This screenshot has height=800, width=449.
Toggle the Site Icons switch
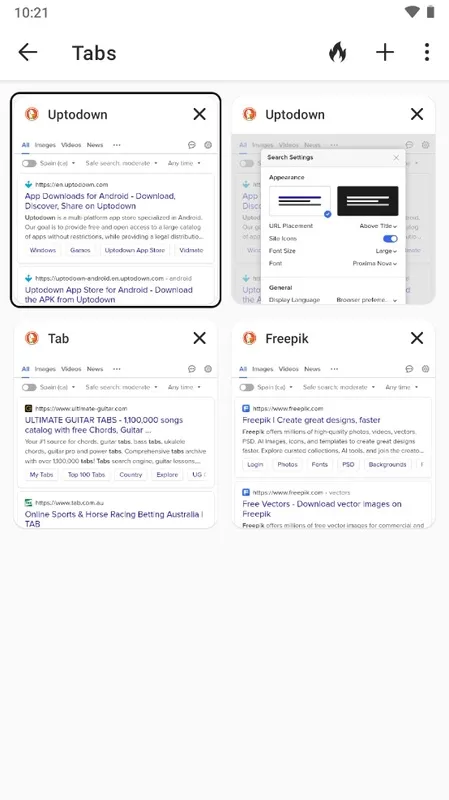click(390, 239)
